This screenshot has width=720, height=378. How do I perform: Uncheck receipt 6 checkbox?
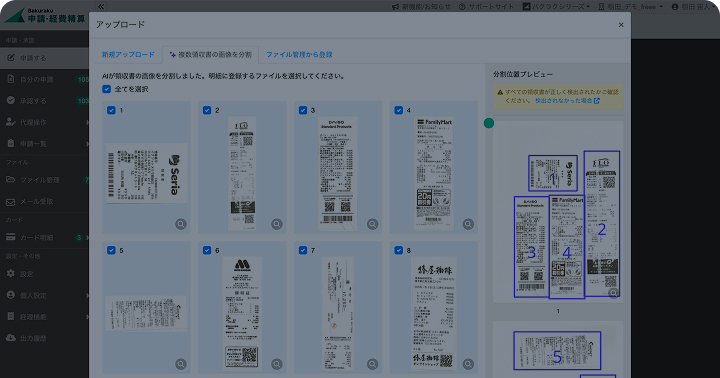pyautogui.click(x=207, y=250)
